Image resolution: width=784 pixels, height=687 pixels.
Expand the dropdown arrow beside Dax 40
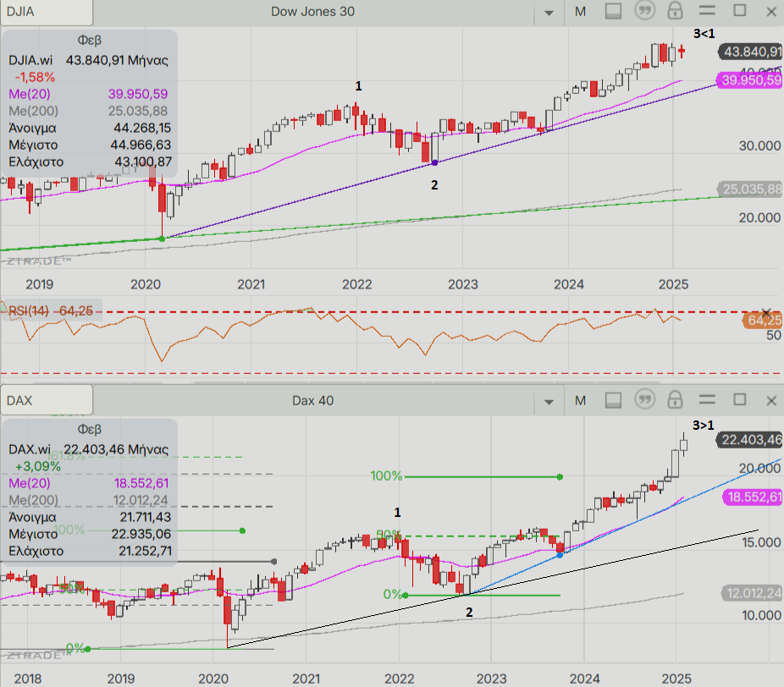[x=549, y=402]
